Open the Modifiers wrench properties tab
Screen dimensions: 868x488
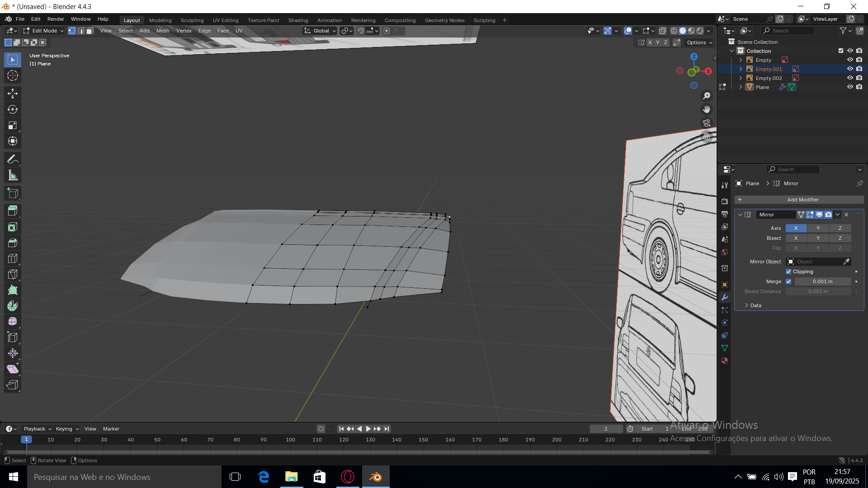[725, 297]
